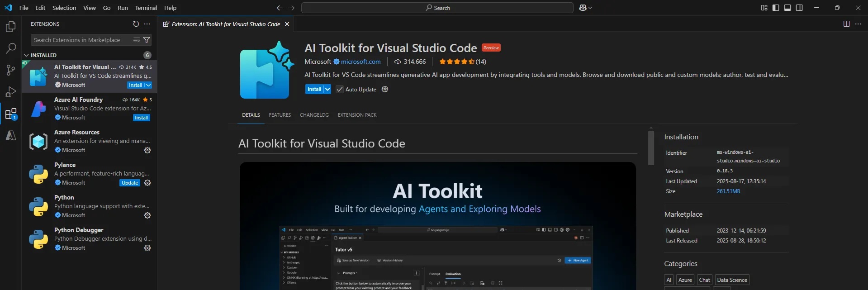The width and height of the screenshot is (868, 290).
Task: Open Run and Debug view
Action: (11, 92)
